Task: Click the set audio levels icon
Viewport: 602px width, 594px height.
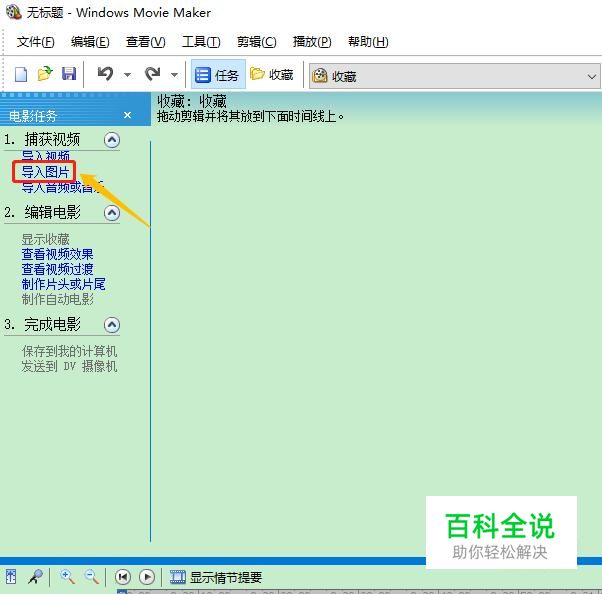Action: point(11,577)
